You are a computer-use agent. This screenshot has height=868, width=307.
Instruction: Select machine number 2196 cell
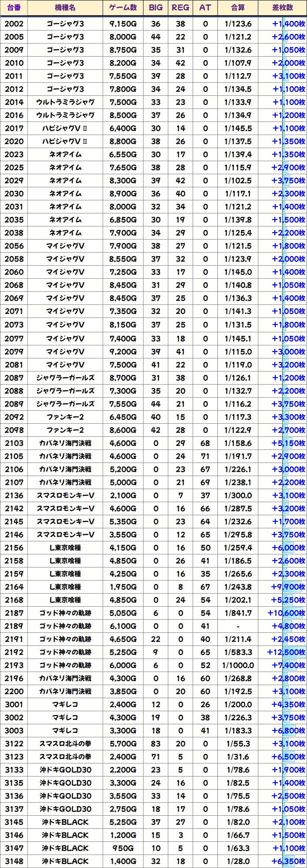pos(14,678)
